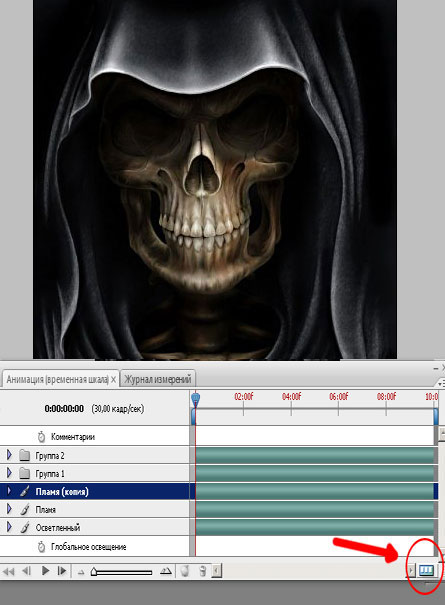This screenshot has width=445, height=605.
Task: Click large mountains zoom-in icon
Action: [166, 571]
